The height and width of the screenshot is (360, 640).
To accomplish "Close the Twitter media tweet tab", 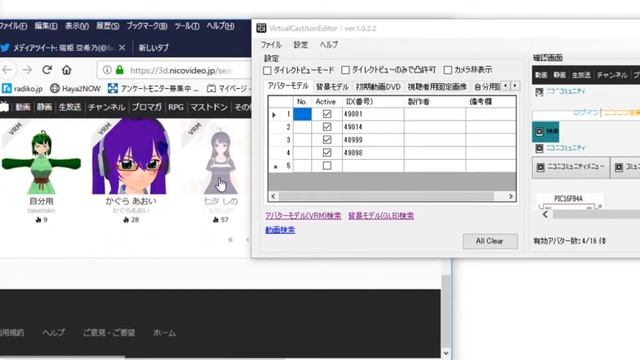I will [122, 48].
